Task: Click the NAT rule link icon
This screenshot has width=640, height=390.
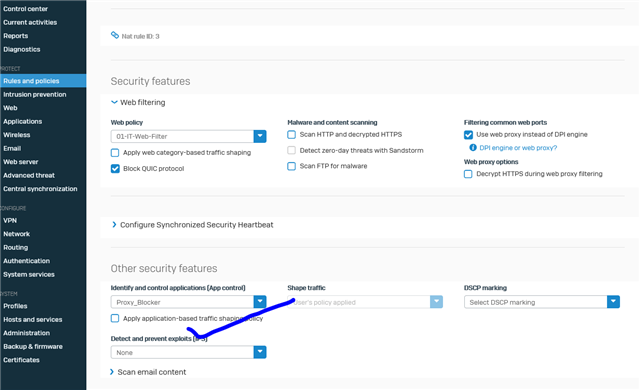Action: [115, 35]
